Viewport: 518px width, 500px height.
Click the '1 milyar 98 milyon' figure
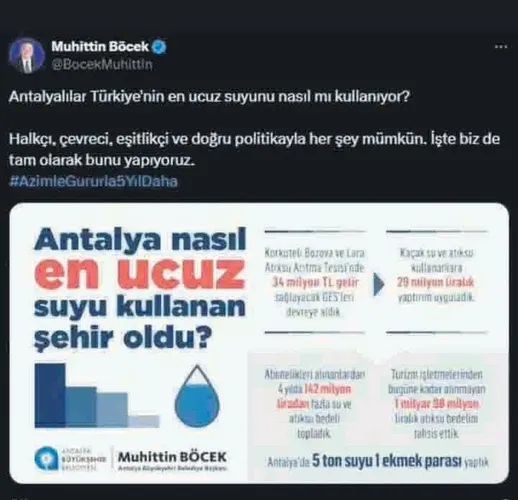437,404
